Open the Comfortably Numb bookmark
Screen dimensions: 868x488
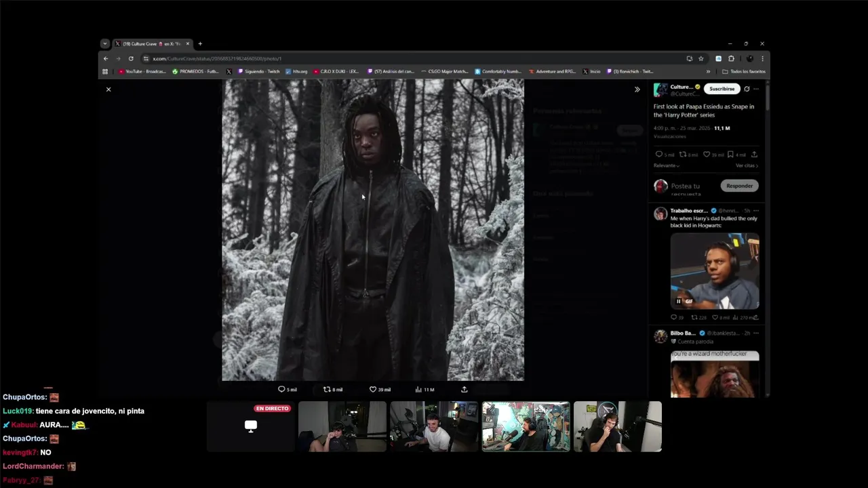pos(498,71)
